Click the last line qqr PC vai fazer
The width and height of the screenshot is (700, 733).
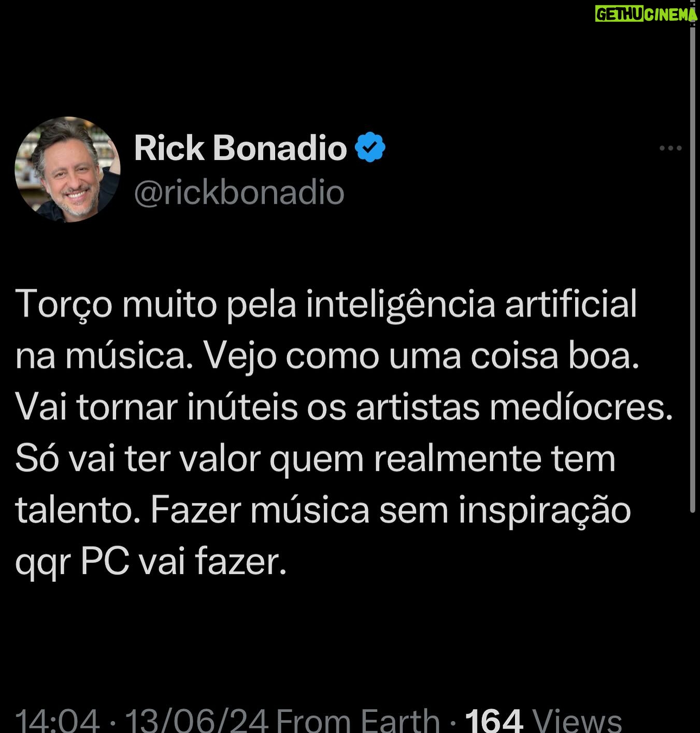pos(151,562)
